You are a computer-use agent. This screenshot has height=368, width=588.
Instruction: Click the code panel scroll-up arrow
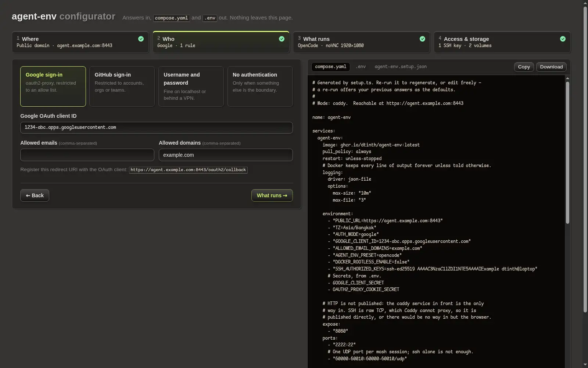click(567, 78)
